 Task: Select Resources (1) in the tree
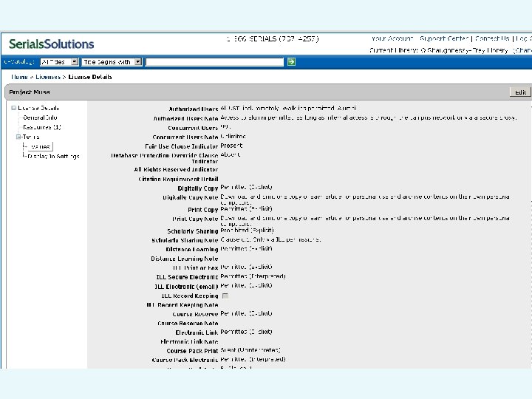(x=42, y=127)
